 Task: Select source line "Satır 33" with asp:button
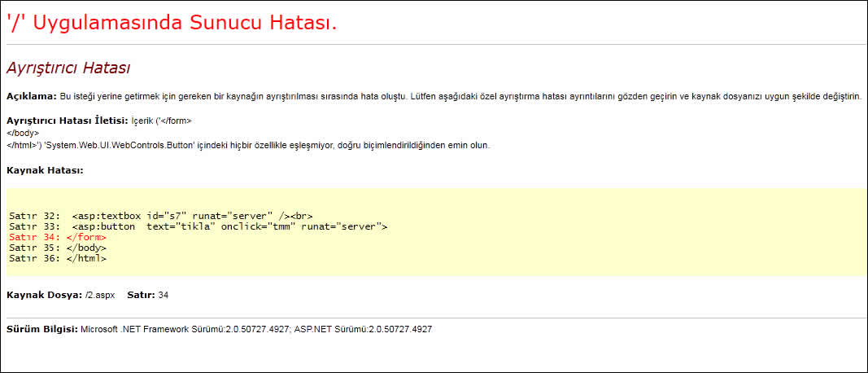198,226
